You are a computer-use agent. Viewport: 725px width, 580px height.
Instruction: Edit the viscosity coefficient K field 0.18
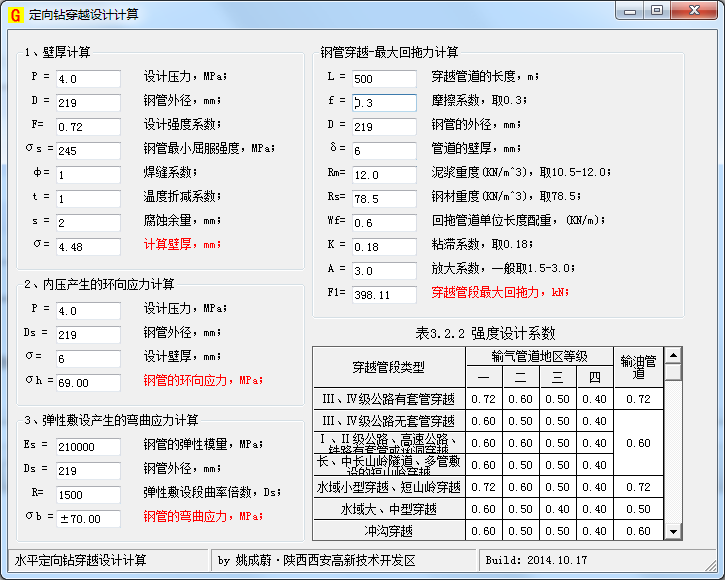384,247
